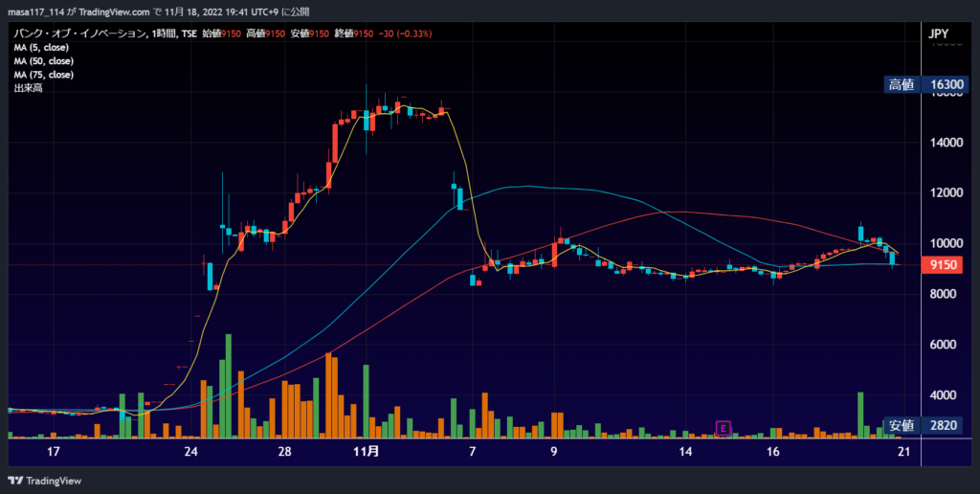Click the 10000 price axis label
This screenshot has width=980, height=494.
click(x=947, y=243)
